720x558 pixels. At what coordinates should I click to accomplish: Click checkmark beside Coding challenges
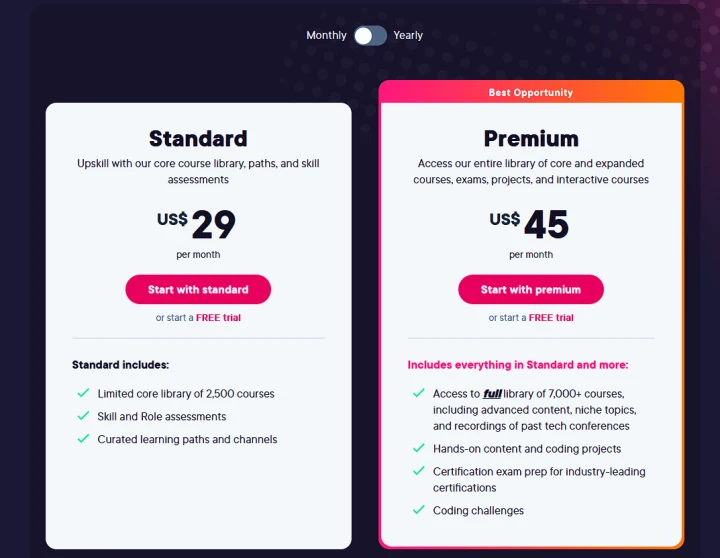click(x=419, y=510)
